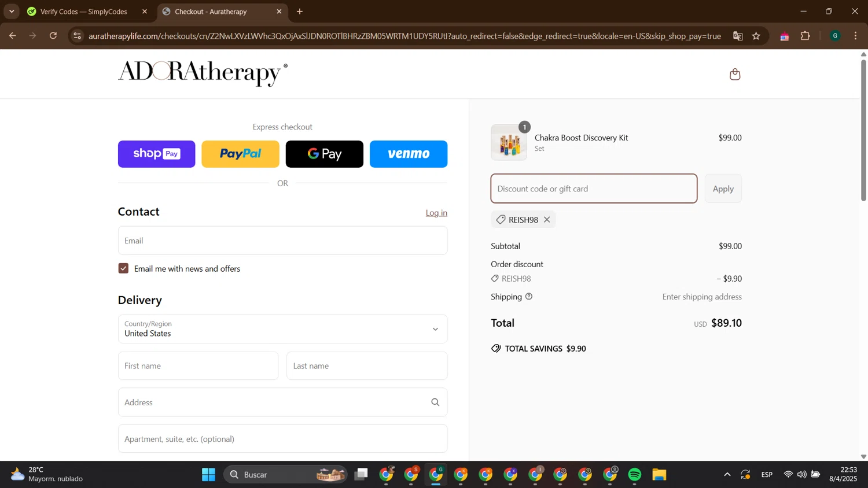Open the tab search dropdown arrow
The width and height of the screenshot is (868, 488).
(12, 12)
